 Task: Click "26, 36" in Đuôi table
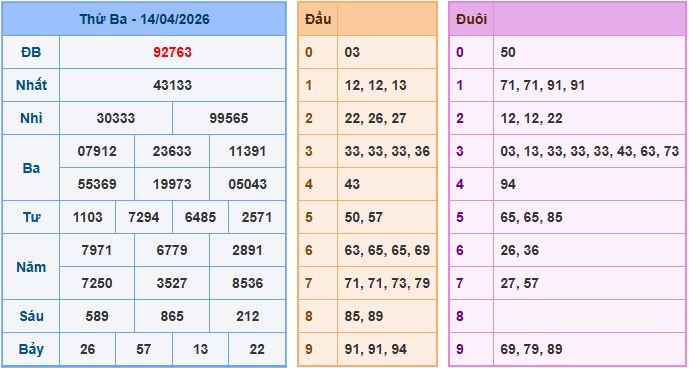point(519,250)
